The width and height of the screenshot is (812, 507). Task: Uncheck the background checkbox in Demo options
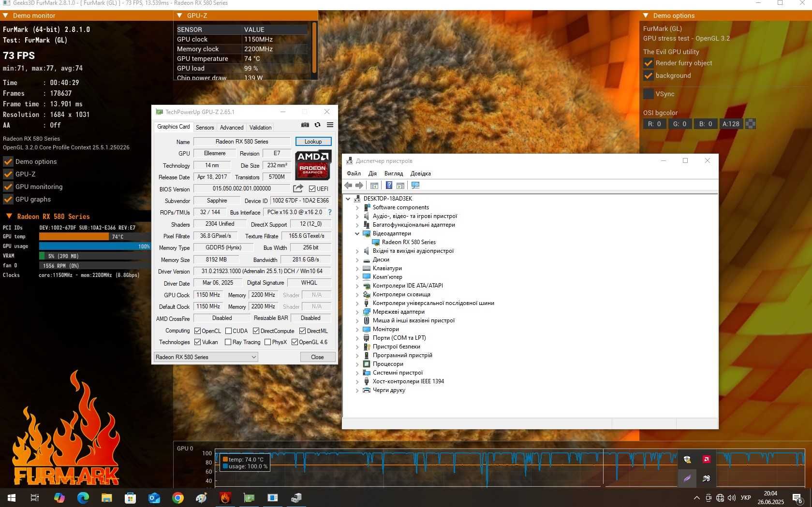point(649,75)
